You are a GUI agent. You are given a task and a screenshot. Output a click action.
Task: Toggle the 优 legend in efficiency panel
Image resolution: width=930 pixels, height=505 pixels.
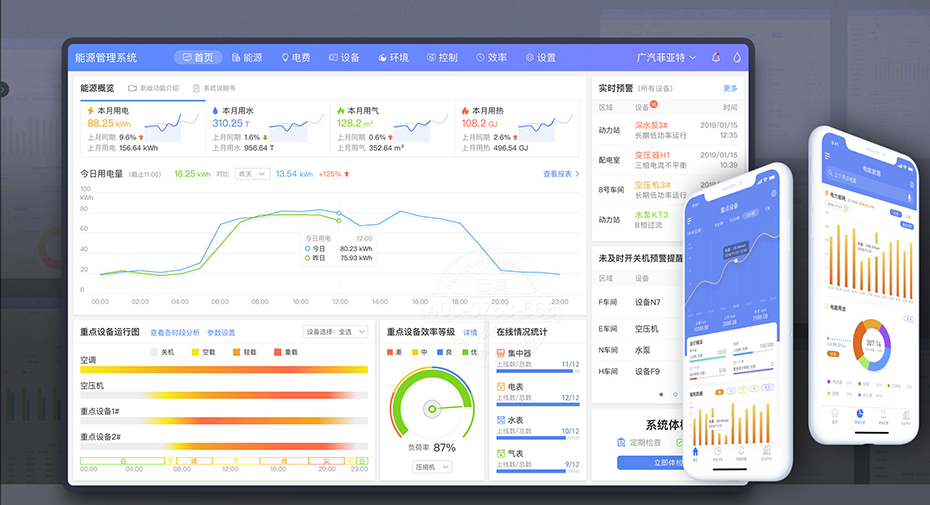point(467,352)
